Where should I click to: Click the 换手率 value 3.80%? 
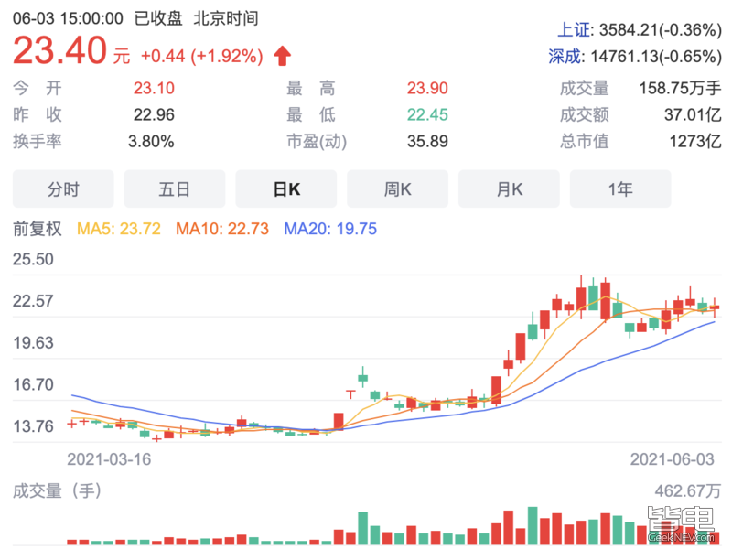pos(151,141)
